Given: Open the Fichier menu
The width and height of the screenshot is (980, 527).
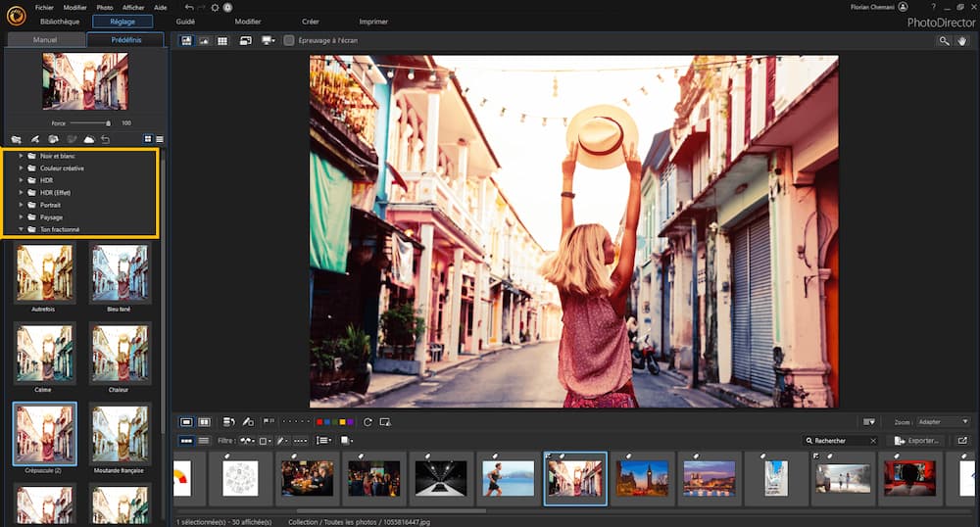Looking at the screenshot, I should (44, 8).
